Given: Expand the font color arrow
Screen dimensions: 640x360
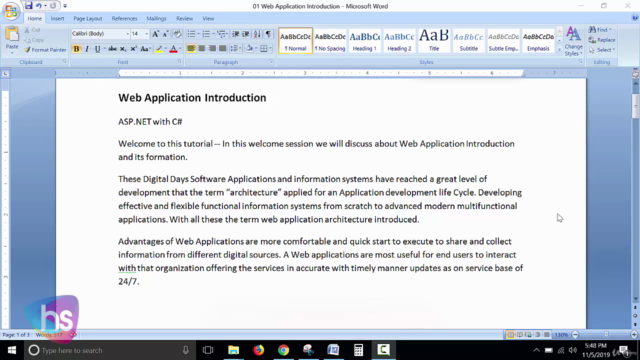Looking at the screenshot, I should (x=180, y=49).
